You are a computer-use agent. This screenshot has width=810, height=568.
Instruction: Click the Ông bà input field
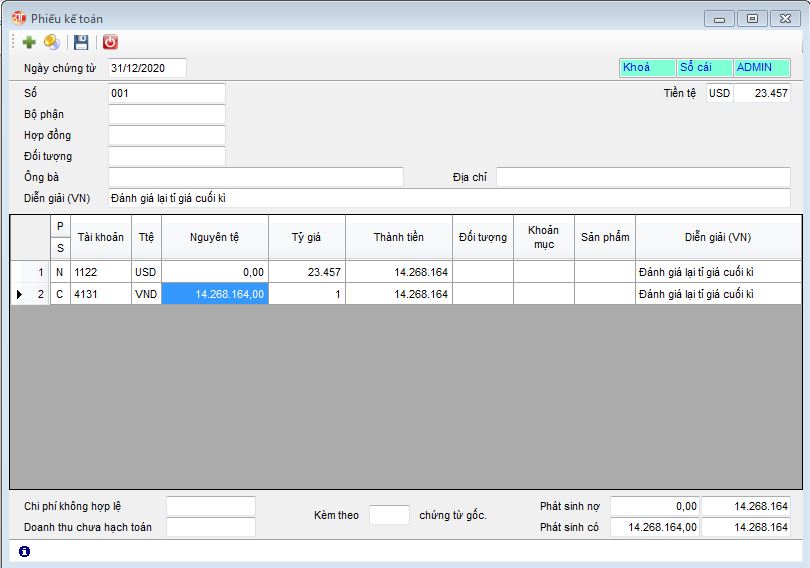[x=256, y=177]
